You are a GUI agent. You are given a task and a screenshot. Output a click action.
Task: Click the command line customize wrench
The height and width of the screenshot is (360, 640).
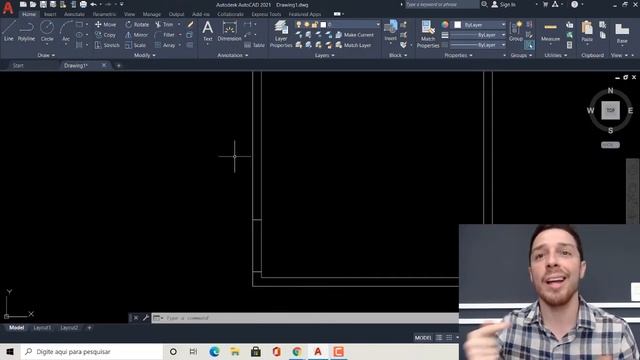tap(146, 318)
